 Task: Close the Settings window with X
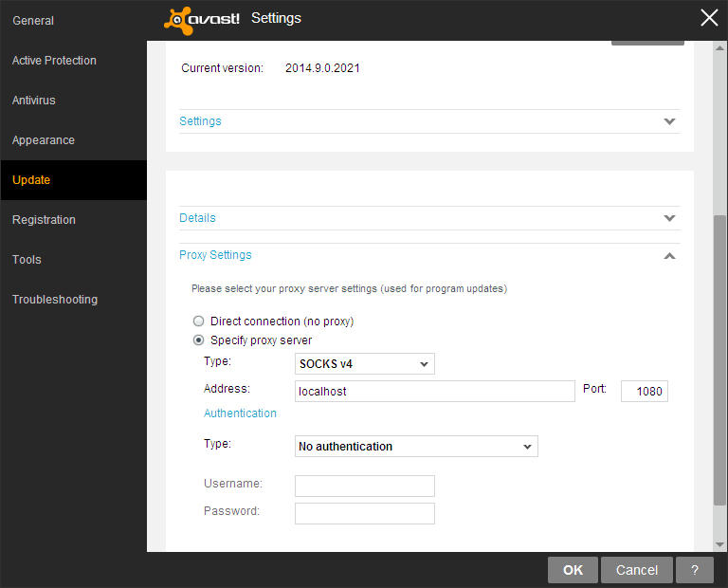pyautogui.click(x=709, y=18)
